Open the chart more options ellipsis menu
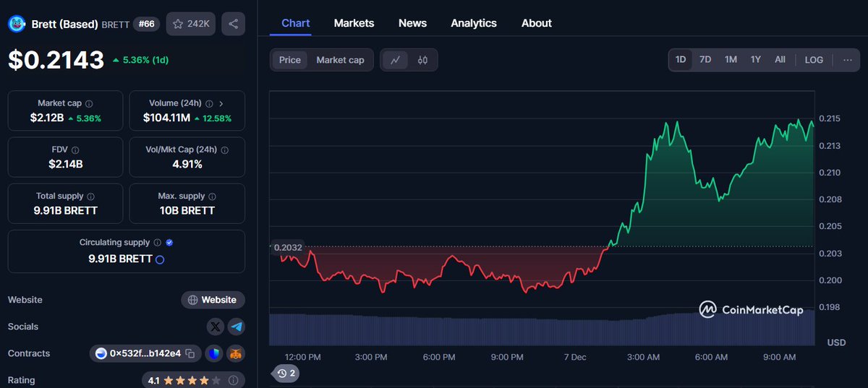 point(847,60)
